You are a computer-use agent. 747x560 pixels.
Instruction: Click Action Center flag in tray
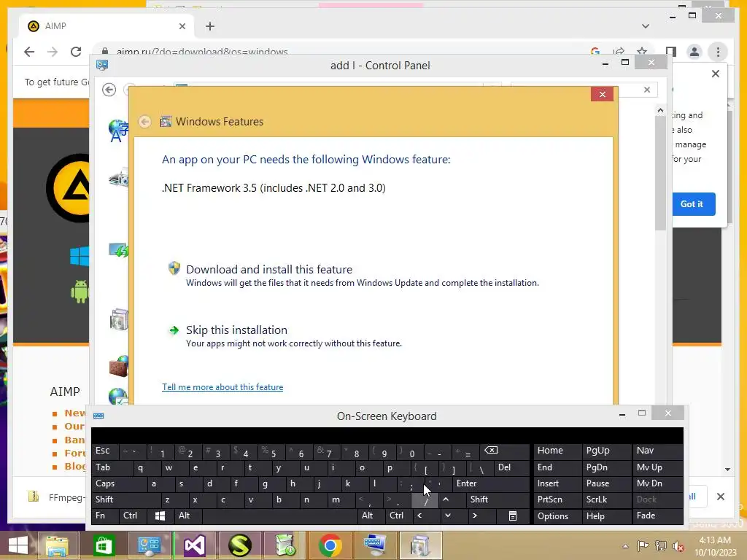click(643, 546)
